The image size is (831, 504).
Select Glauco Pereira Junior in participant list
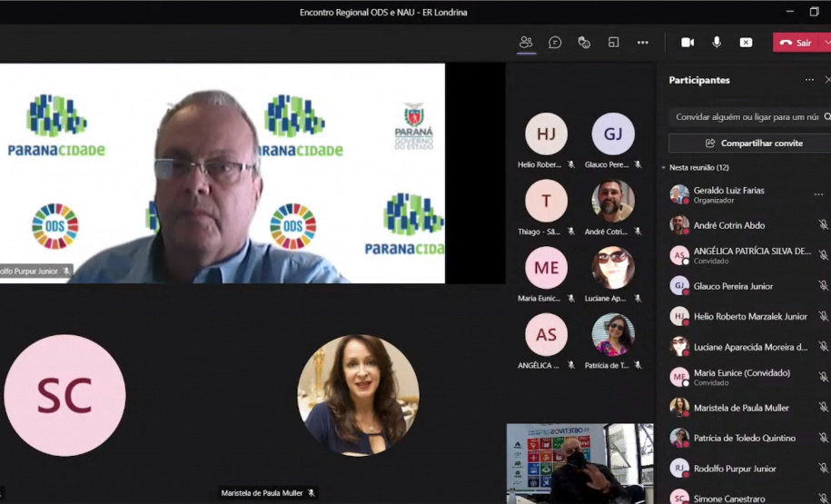click(733, 286)
